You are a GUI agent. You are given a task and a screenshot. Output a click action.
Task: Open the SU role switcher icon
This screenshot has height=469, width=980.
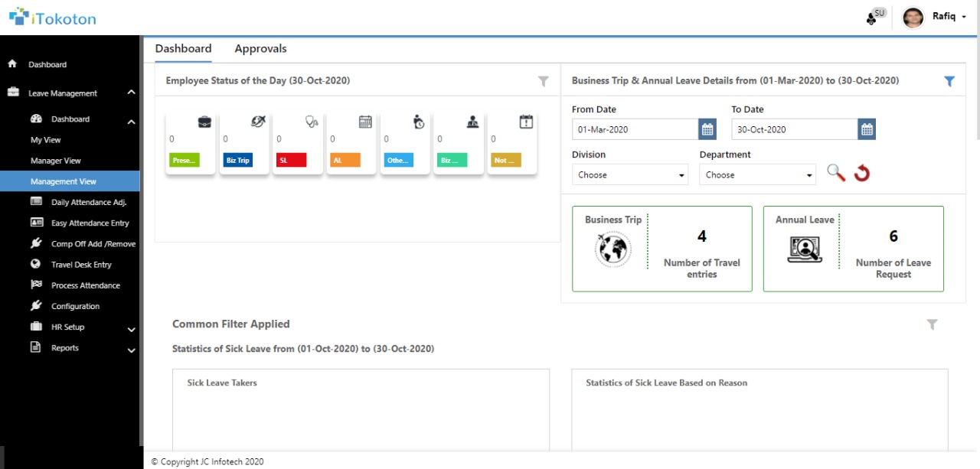(x=876, y=16)
